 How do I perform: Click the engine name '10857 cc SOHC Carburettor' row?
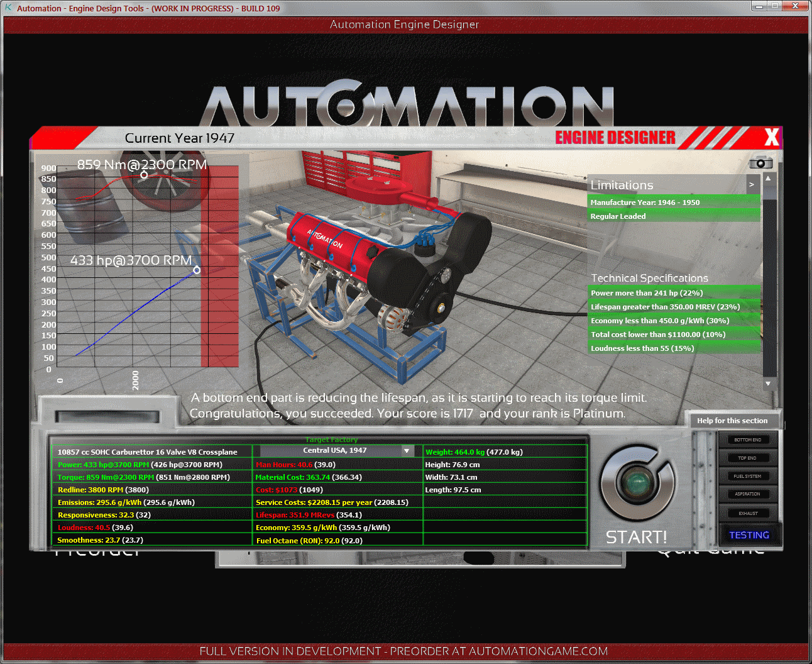point(151,451)
